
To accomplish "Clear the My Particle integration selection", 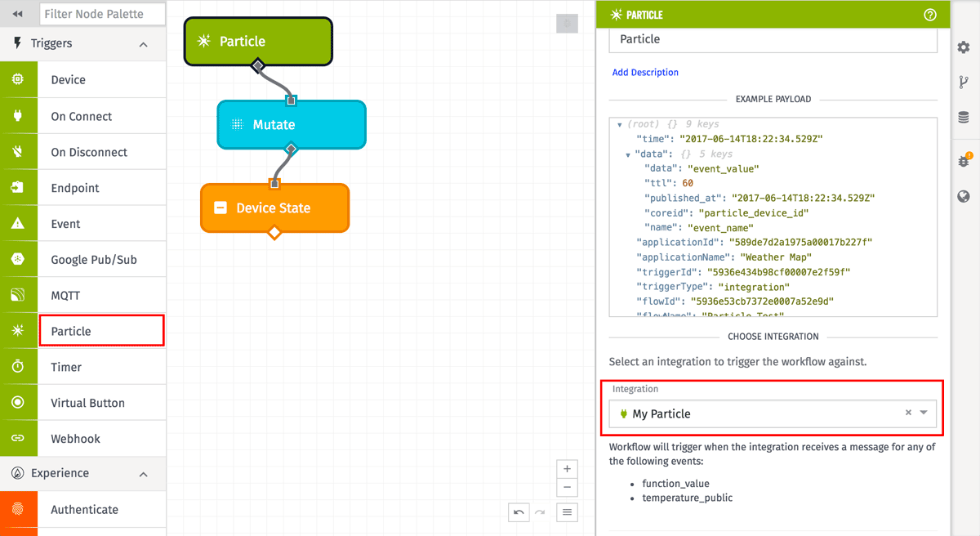I will coord(908,413).
